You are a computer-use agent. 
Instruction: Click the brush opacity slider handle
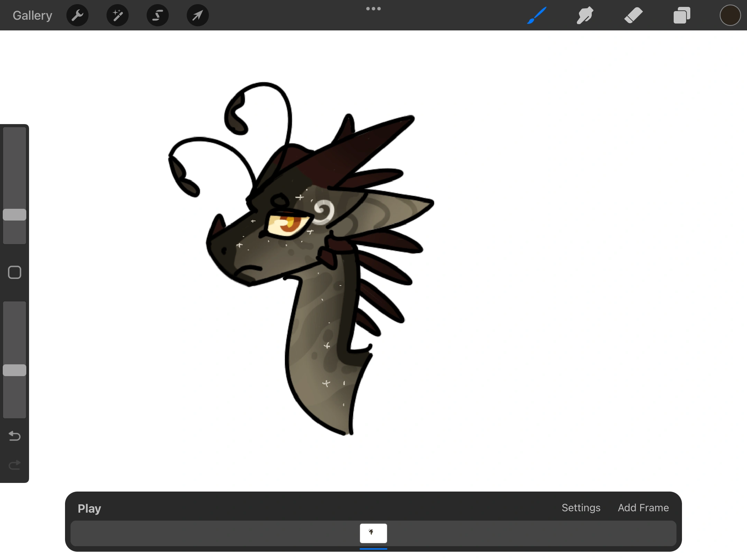15,370
